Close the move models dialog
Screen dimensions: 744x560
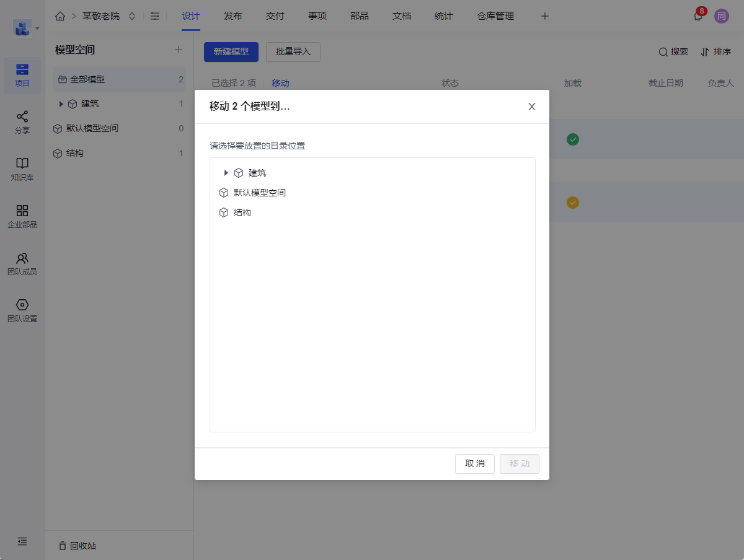pyautogui.click(x=531, y=107)
